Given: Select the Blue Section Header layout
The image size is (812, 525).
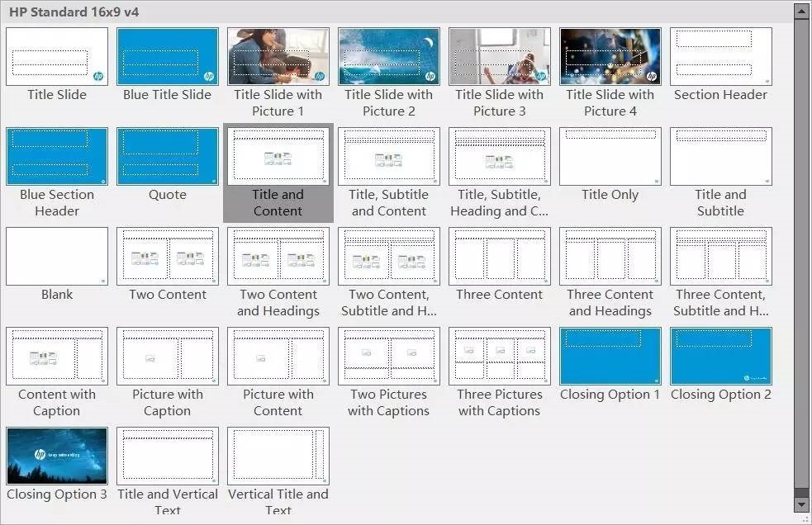Looking at the screenshot, I should (x=57, y=157).
